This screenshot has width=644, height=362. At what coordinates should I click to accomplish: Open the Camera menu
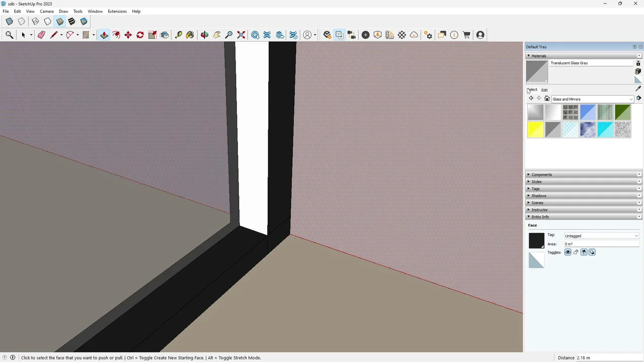(x=47, y=11)
